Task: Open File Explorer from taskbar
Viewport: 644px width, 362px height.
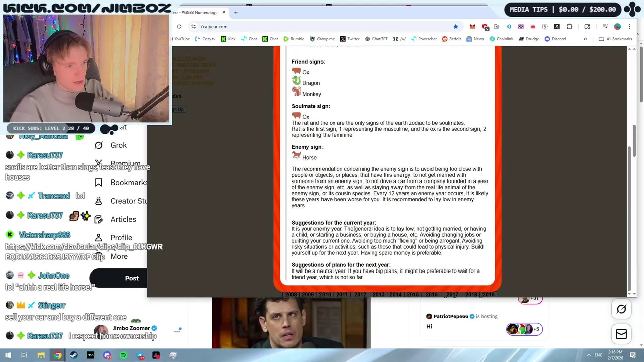Action: (41, 355)
